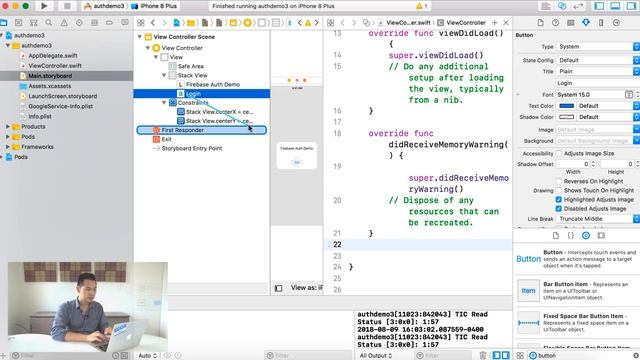Open the font picker T button
Screen dimensions: 640x360
(x=629, y=94)
